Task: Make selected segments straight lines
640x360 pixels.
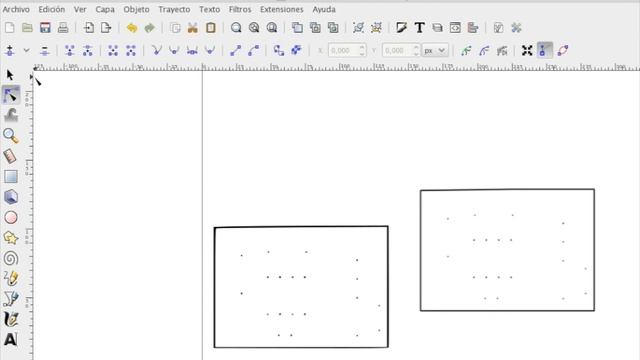Action: 236,51
